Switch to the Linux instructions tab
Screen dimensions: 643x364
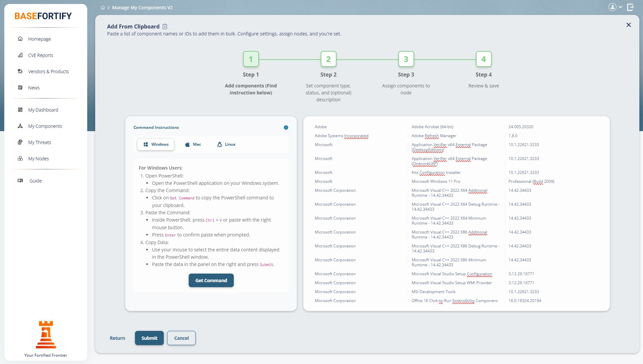226,144
